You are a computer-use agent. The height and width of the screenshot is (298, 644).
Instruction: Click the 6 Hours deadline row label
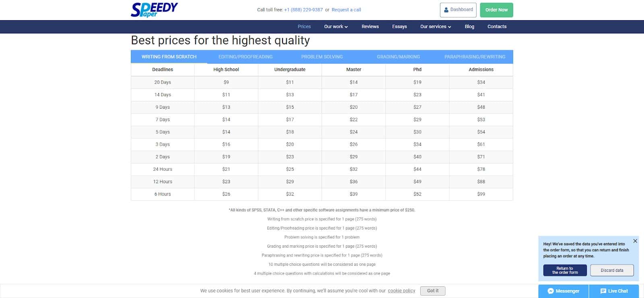163,194
